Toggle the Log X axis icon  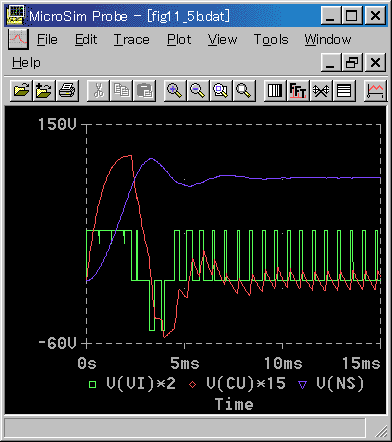coord(275,91)
